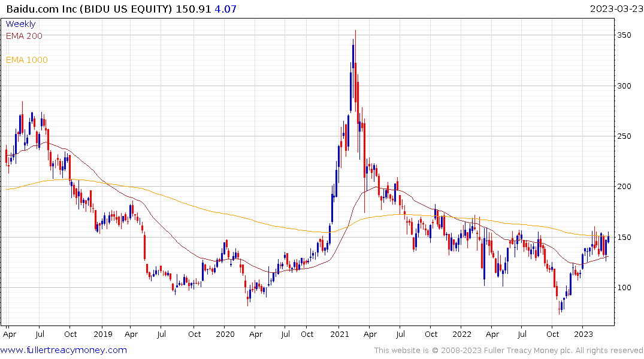The image size is (644, 359).
Task: Click the 'Weekly' interval label
Action: [x=20, y=24]
